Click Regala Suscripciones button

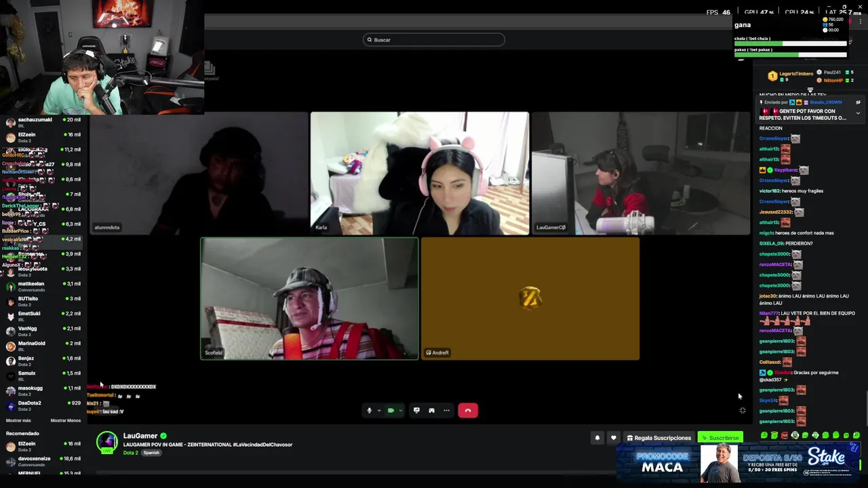(x=659, y=438)
